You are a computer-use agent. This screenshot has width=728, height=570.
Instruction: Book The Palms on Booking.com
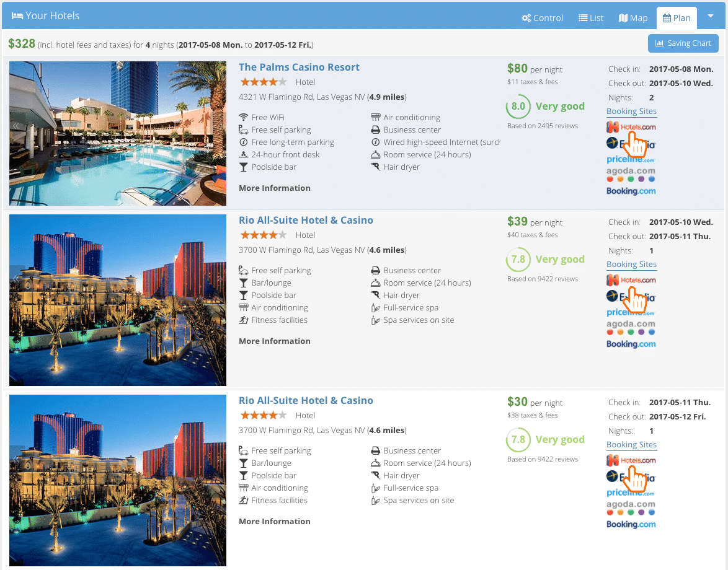pyautogui.click(x=631, y=191)
